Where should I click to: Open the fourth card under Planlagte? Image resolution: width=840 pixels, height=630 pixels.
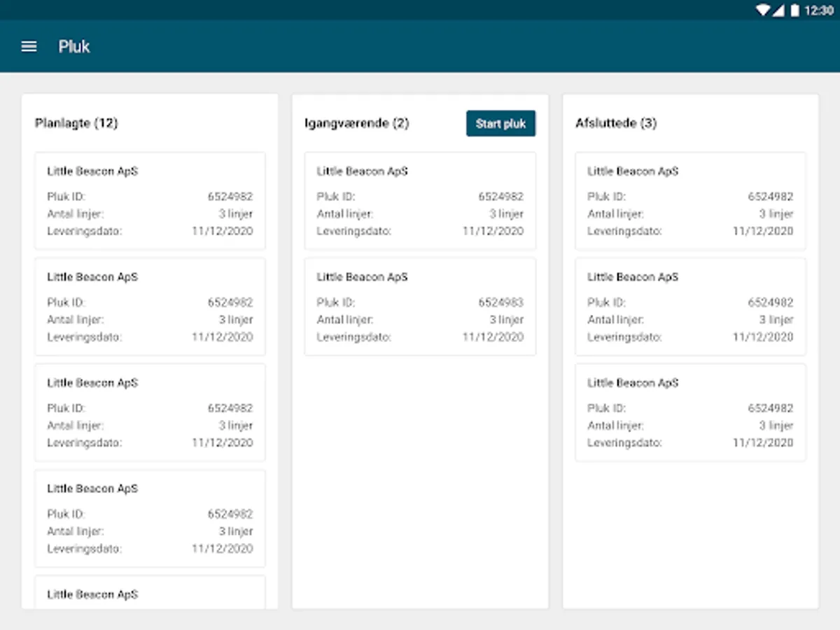pyautogui.click(x=150, y=518)
